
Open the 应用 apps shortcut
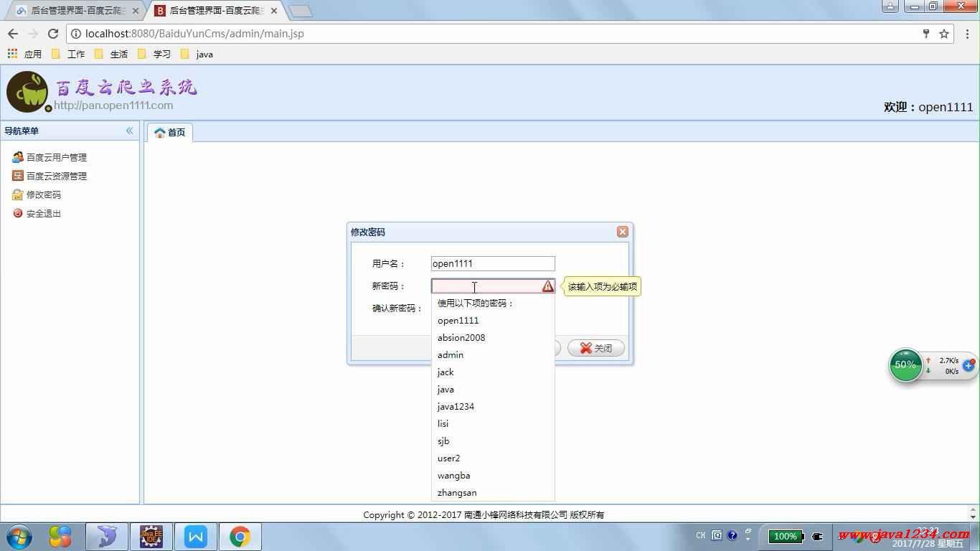pos(24,54)
